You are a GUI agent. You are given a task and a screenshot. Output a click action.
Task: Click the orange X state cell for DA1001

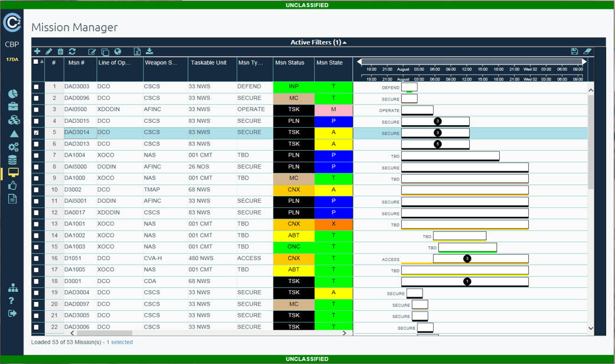333,224
